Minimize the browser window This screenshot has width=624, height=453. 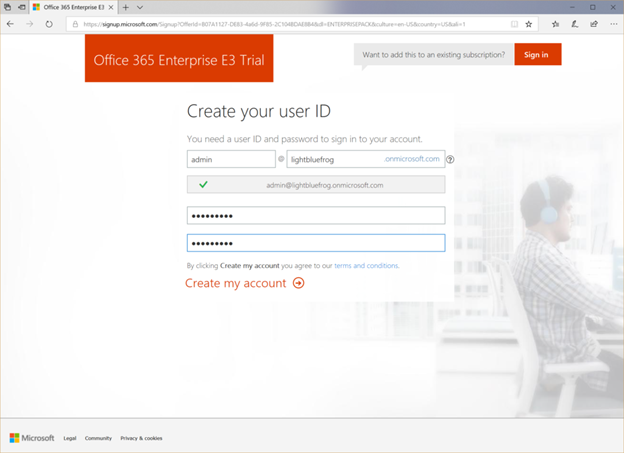pyautogui.click(x=572, y=7)
